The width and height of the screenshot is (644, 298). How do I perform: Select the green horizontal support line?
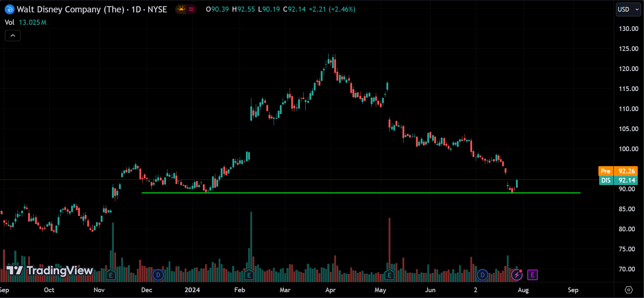361,193
